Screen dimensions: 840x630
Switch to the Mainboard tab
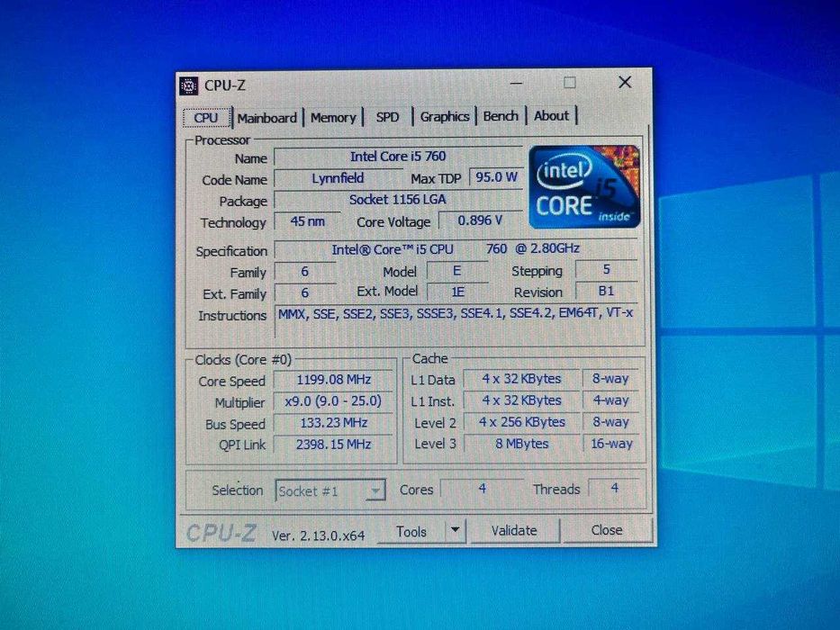pos(266,118)
